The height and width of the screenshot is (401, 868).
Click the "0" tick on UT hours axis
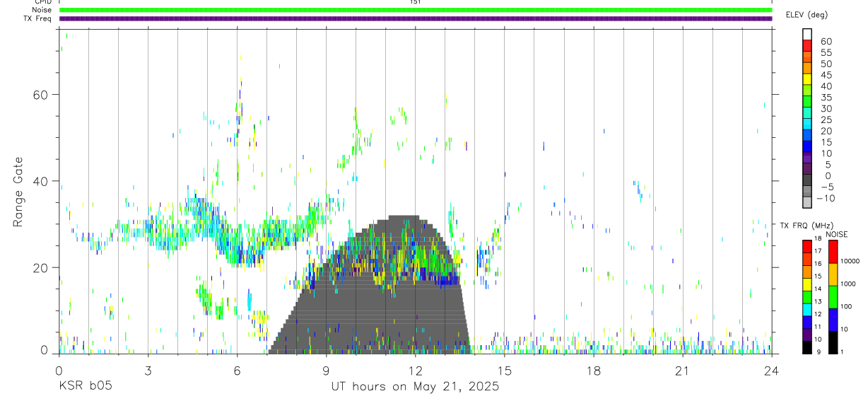click(x=59, y=370)
